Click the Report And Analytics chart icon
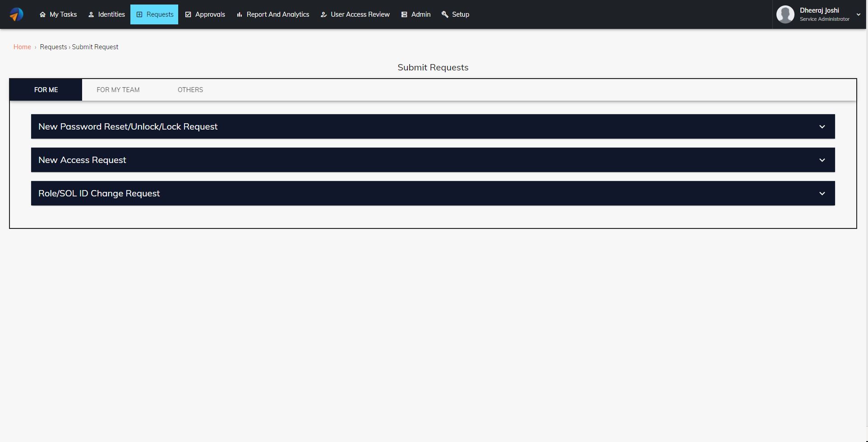 point(239,14)
